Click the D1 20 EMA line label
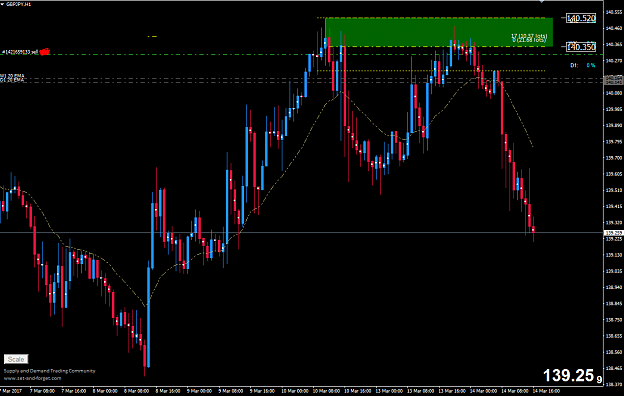This screenshot has height=396, width=625. coord(12,80)
